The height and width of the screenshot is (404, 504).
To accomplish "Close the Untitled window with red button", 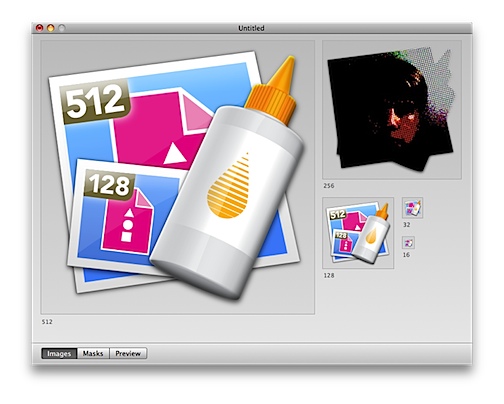I will (x=40, y=28).
